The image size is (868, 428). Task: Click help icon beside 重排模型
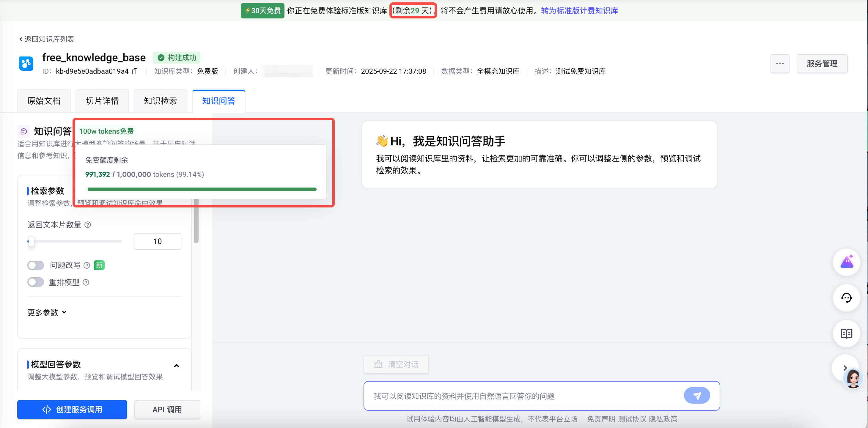(x=86, y=282)
